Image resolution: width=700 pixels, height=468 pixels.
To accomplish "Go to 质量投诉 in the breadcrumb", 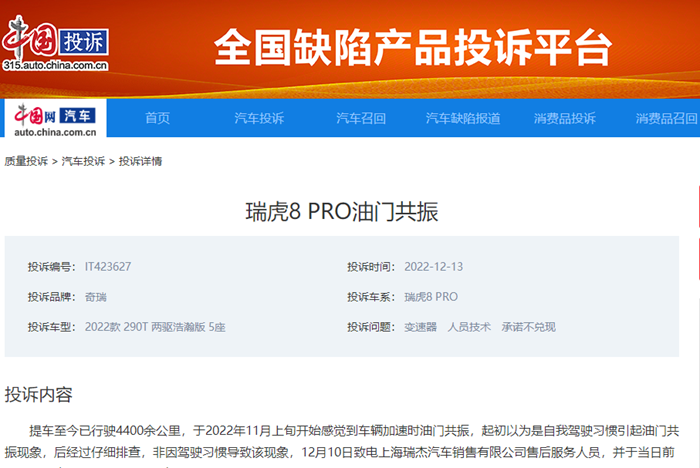I will click(26, 161).
